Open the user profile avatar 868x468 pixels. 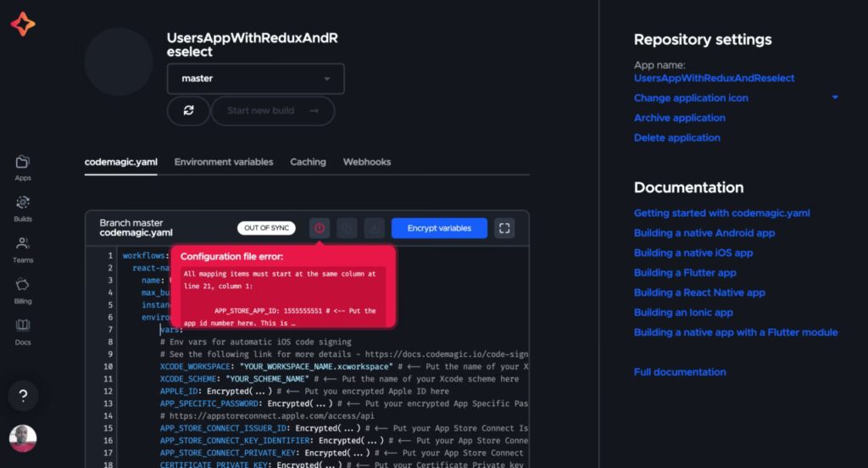point(23,438)
